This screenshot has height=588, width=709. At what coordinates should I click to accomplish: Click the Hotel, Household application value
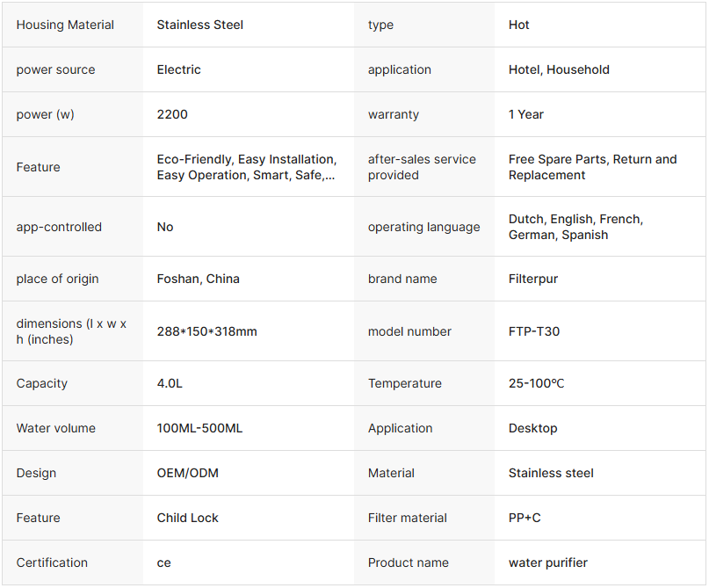[559, 69]
